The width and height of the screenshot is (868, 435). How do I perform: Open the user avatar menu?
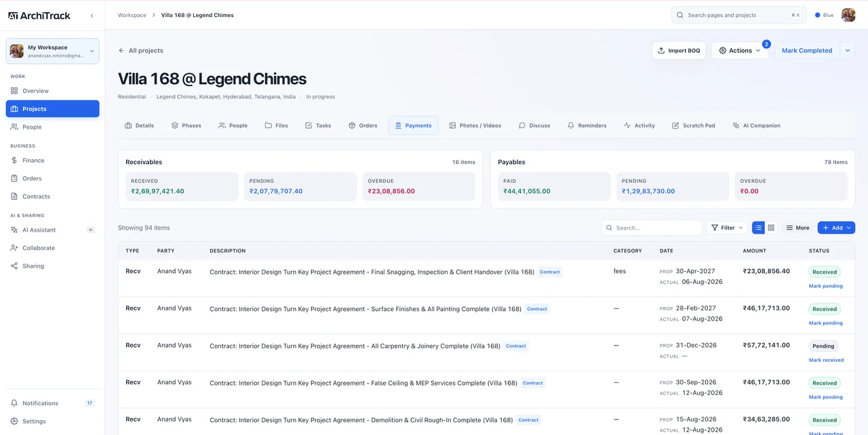[848, 15]
